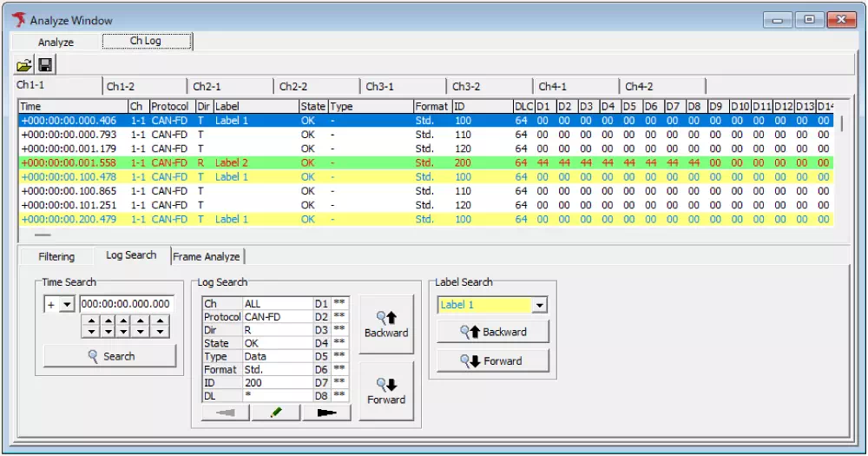
Task: Open the plus sign dropdown in Time Search
Action: click(66, 305)
